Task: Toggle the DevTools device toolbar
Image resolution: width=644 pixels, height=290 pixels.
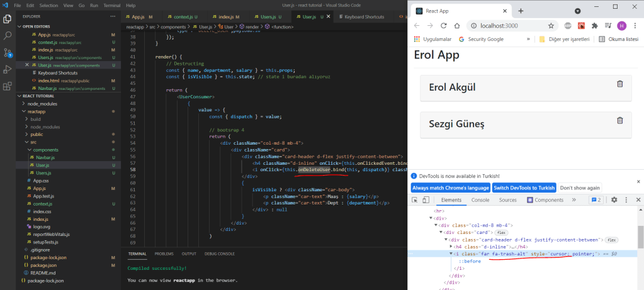Action: [425, 200]
